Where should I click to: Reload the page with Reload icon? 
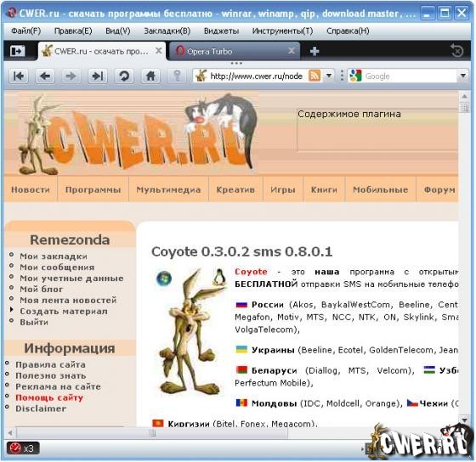coord(124,76)
